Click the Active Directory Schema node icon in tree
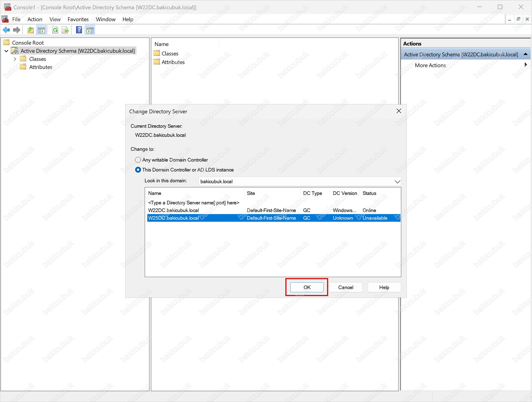532x402 pixels. tap(15, 50)
